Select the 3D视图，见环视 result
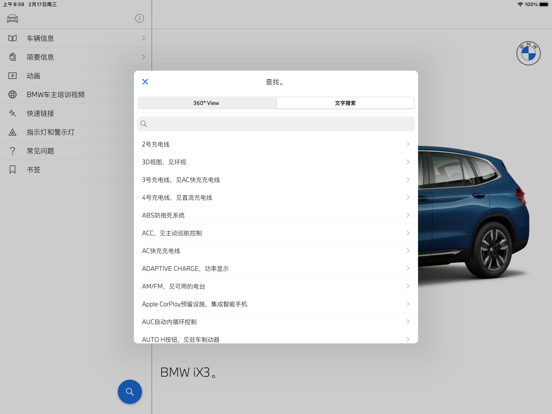This screenshot has height=414, width=552. [276, 162]
